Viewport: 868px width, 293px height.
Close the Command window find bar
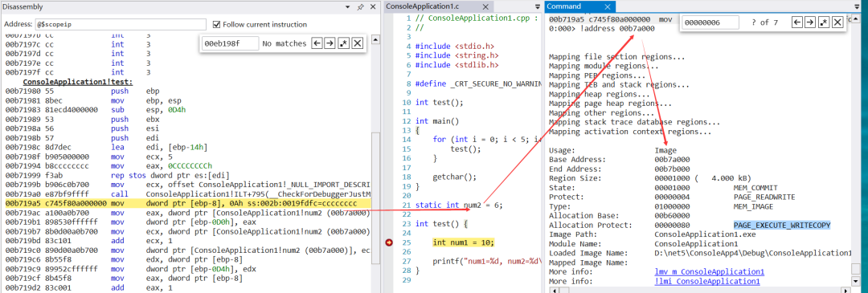pyautogui.click(x=838, y=22)
